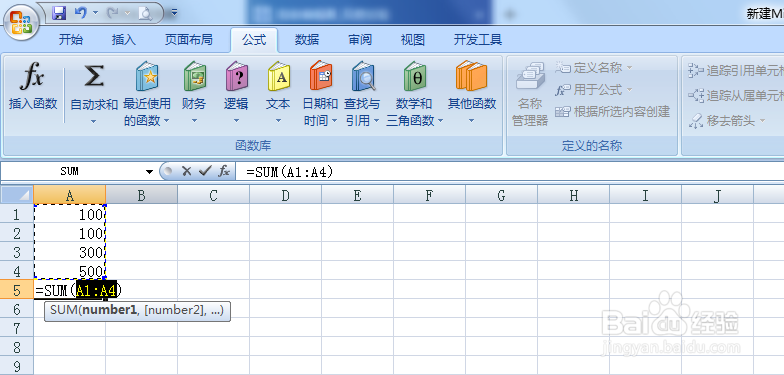Open the 开发工具 tab
This screenshot has height=375, width=784.
(478, 40)
